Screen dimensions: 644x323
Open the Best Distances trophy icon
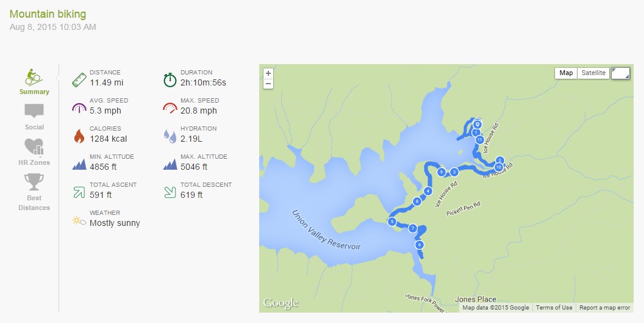point(34,183)
